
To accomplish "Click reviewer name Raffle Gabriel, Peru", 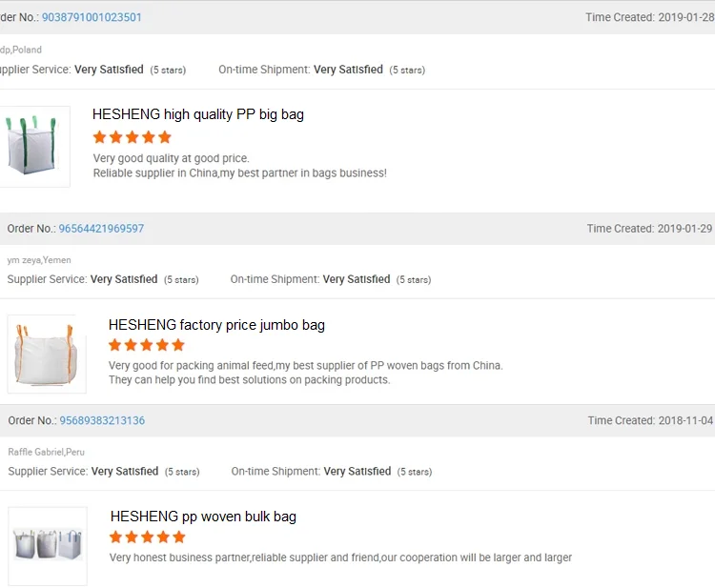I will pyautogui.click(x=47, y=452).
